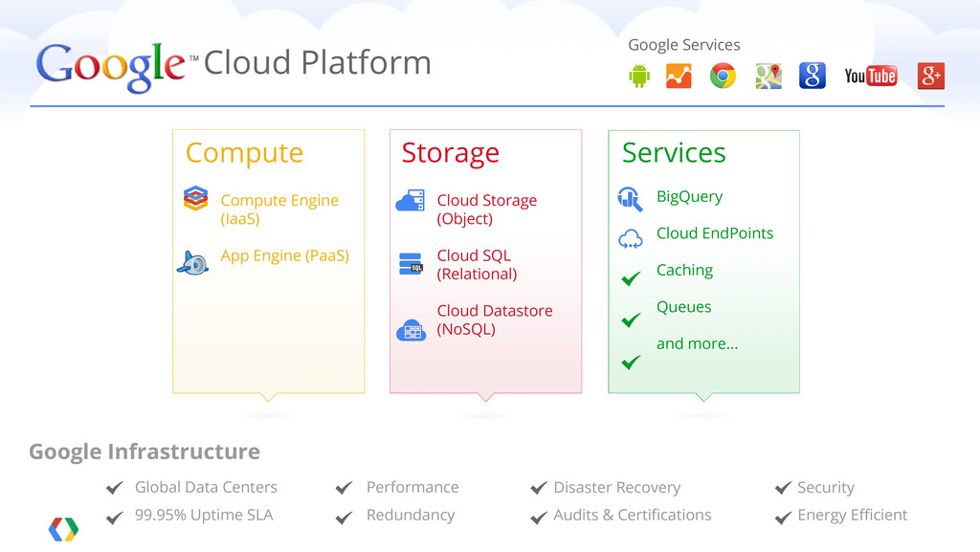Open the Cloud EndPoints link
Viewport: 980px width, 552px height.
coord(715,232)
